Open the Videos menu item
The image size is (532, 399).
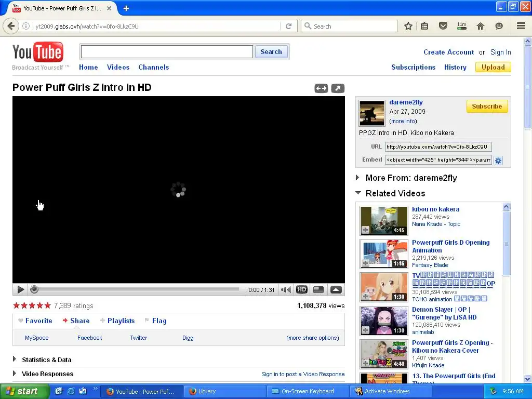click(x=118, y=67)
